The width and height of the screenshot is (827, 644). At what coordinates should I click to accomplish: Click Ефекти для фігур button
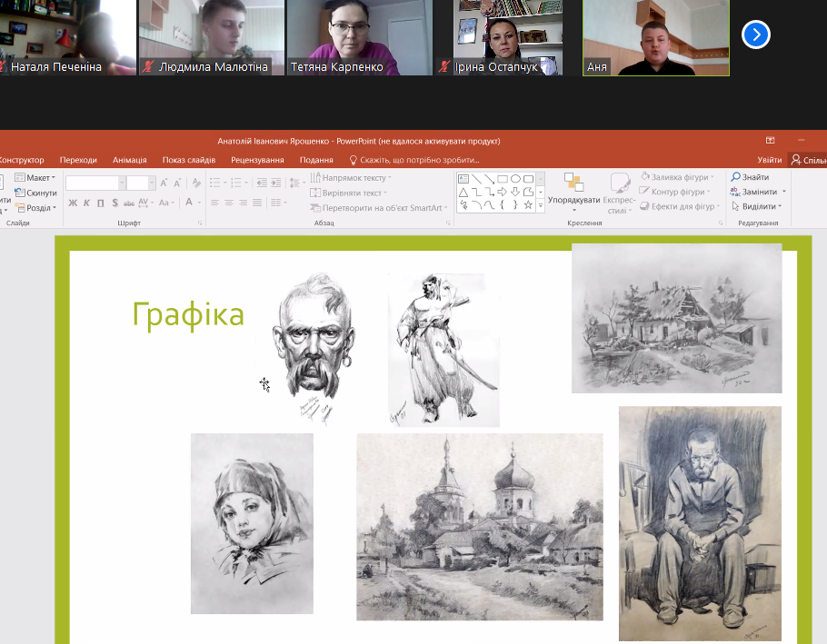pyautogui.click(x=680, y=206)
